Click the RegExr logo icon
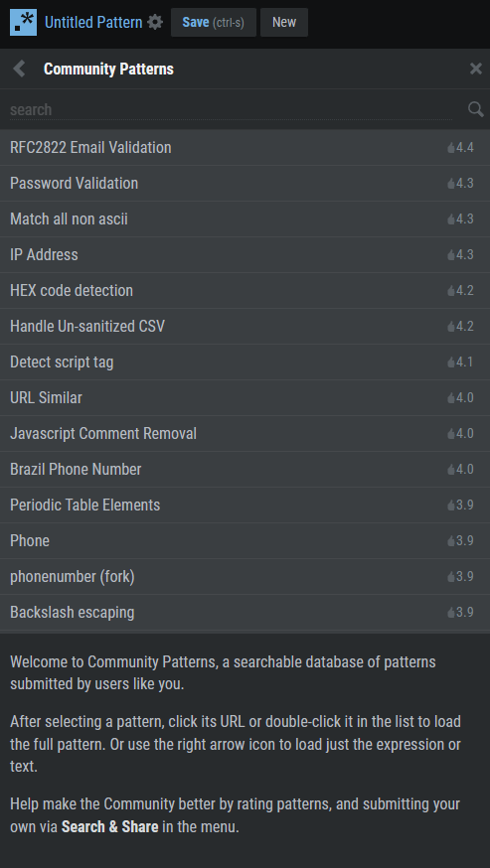Image resolution: width=490 pixels, height=868 pixels. coord(23,22)
